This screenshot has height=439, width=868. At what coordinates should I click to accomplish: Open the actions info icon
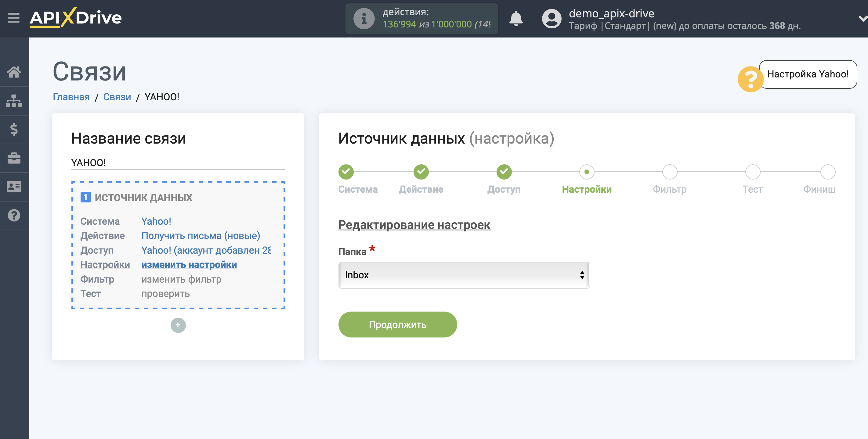[x=363, y=19]
